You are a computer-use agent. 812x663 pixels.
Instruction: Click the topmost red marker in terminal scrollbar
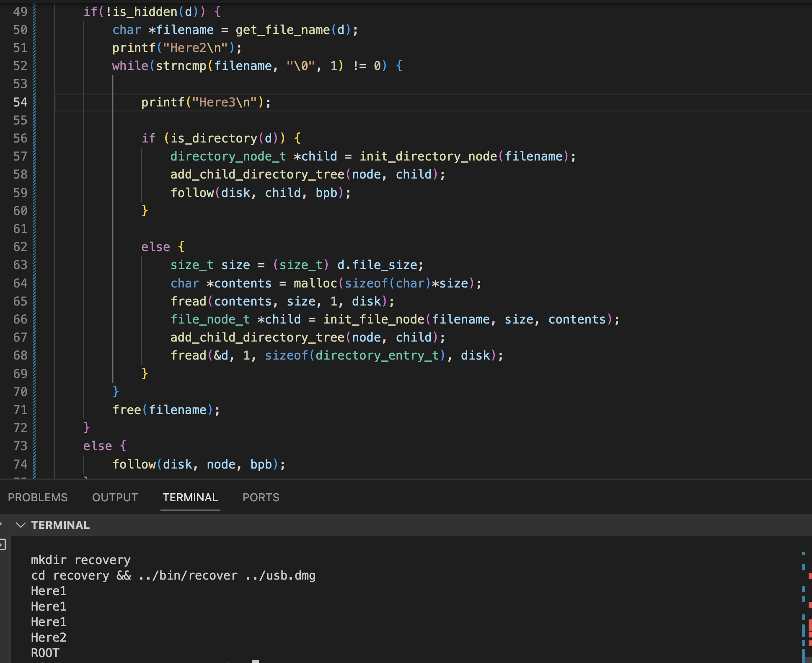click(x=810, y=576)
